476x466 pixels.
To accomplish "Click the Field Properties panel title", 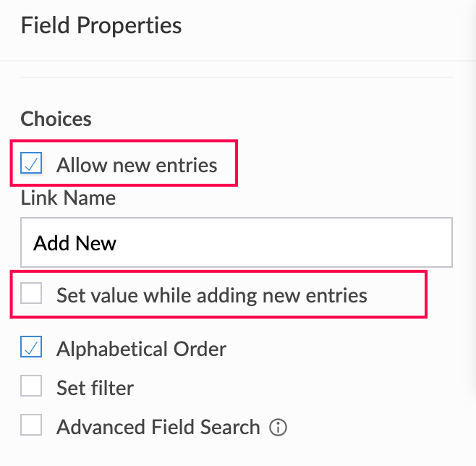I will pyautogui.click(x=101, y=26).
